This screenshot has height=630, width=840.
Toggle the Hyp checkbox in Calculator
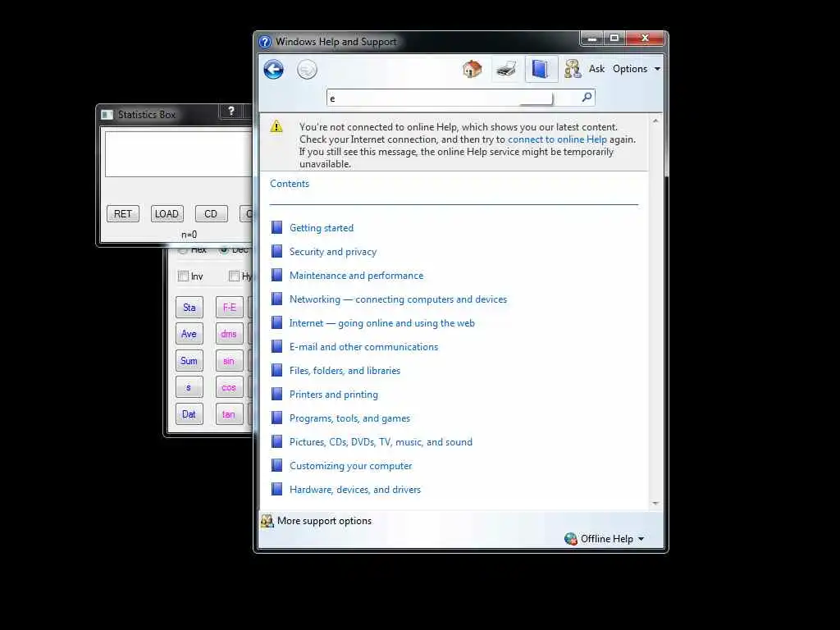[234, 276]
